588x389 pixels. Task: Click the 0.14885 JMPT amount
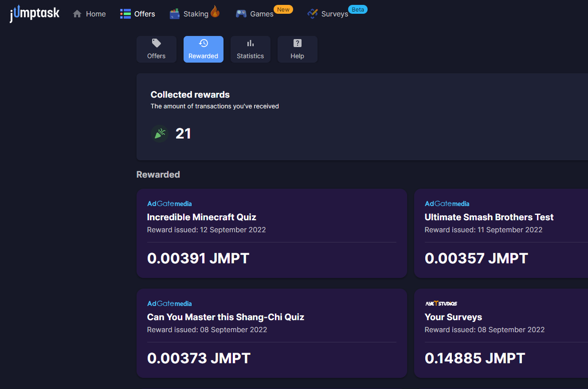click(475, 358)
